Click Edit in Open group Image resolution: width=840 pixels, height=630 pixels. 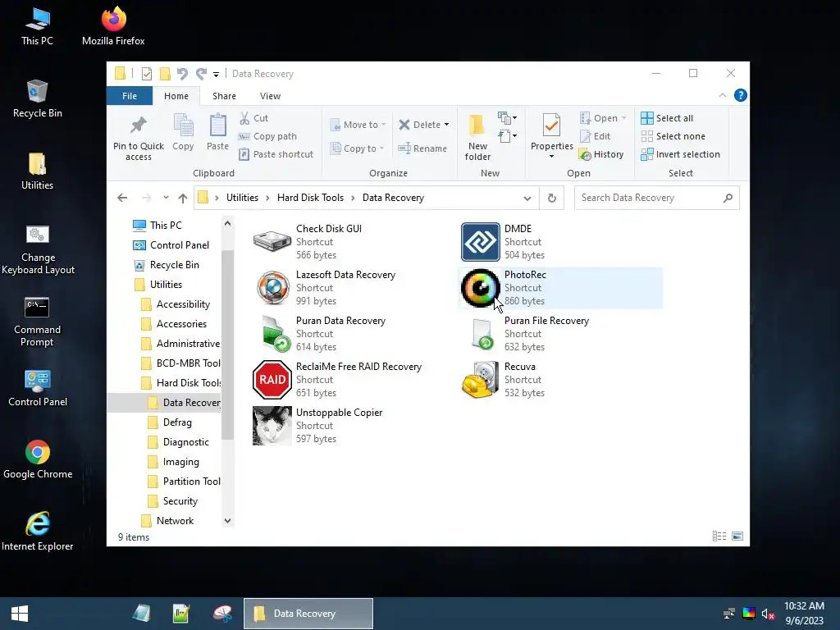tap(596, 137)
